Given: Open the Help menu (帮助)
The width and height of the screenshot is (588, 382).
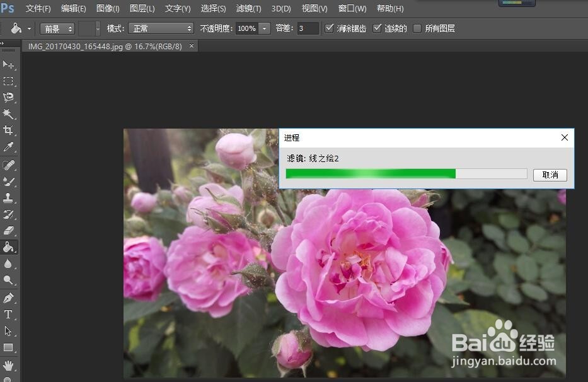Looking at the screenshot, I should (x=390, y=8).
